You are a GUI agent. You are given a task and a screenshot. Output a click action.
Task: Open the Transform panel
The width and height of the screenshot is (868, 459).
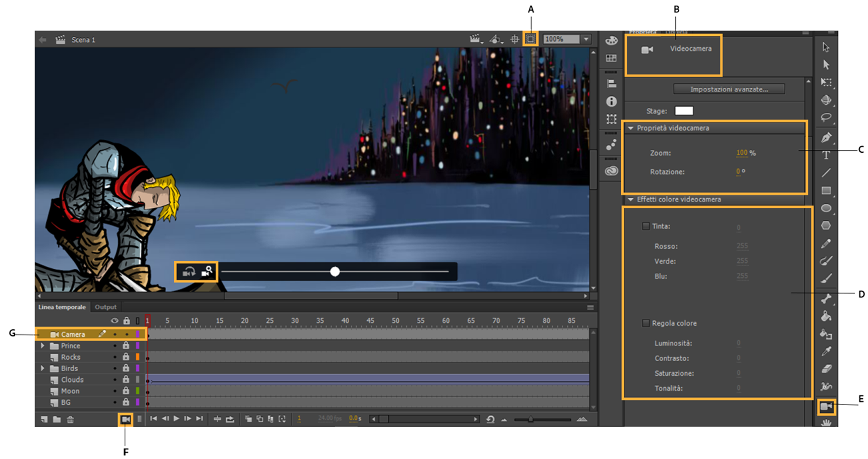(611, 119)
